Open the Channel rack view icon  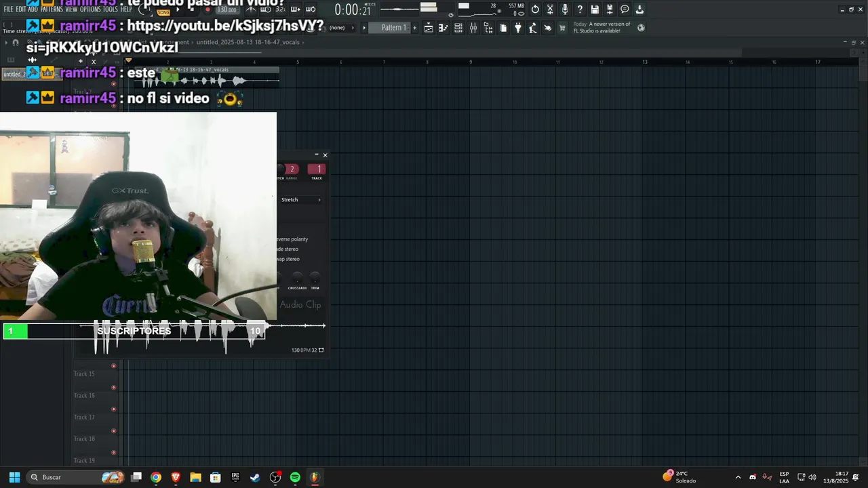[458, 28]
